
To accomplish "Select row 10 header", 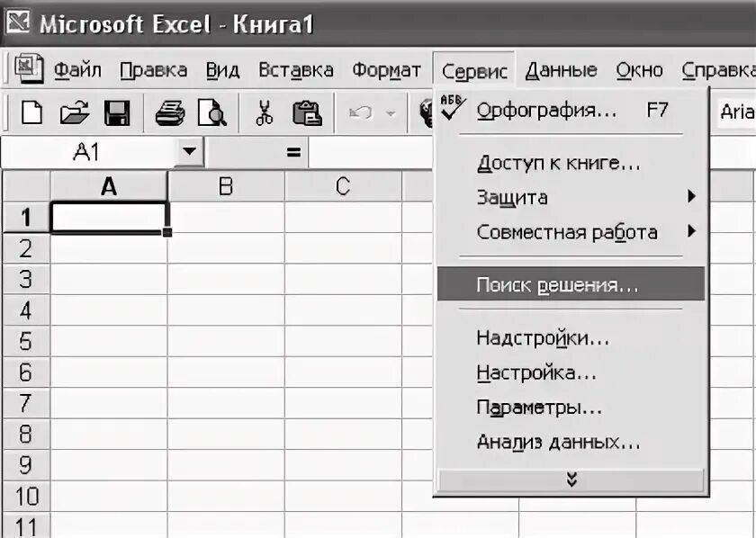I will click(x=26, y=496).
